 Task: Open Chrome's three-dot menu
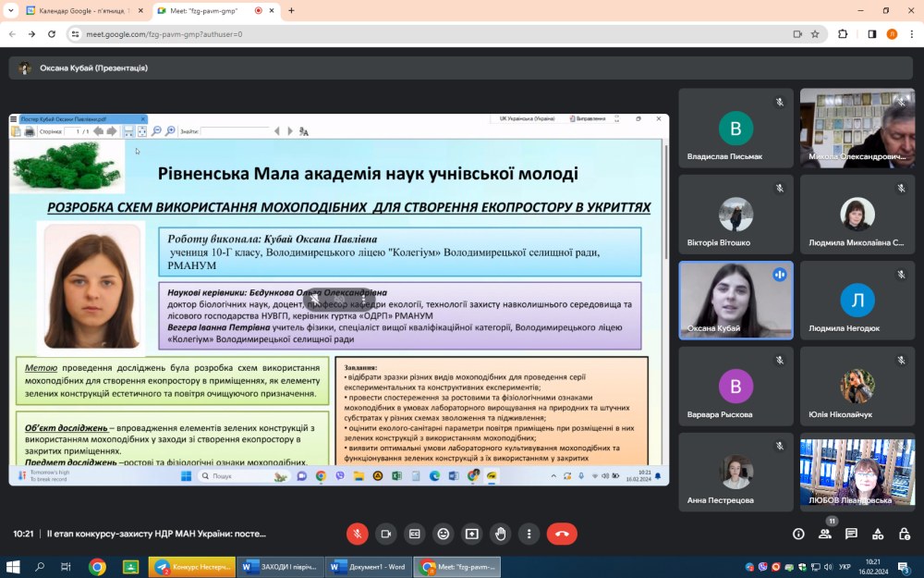click(x=911, y=34)
